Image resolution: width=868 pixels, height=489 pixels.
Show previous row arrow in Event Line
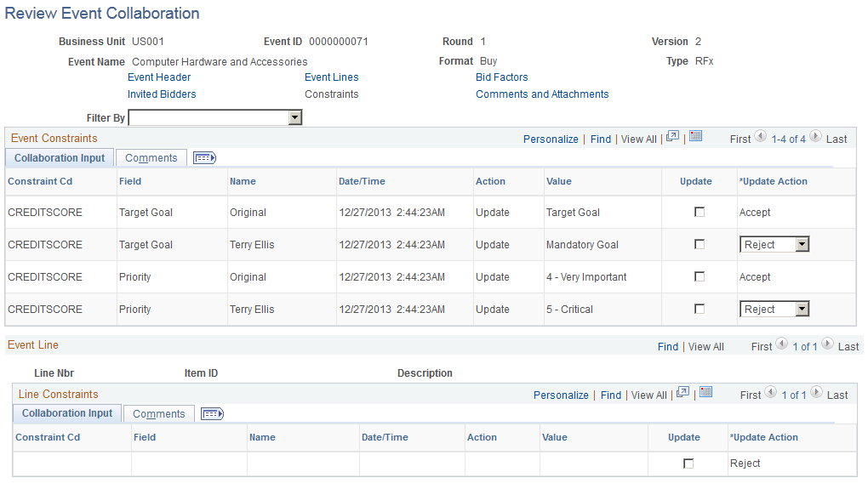click(782, 344)
